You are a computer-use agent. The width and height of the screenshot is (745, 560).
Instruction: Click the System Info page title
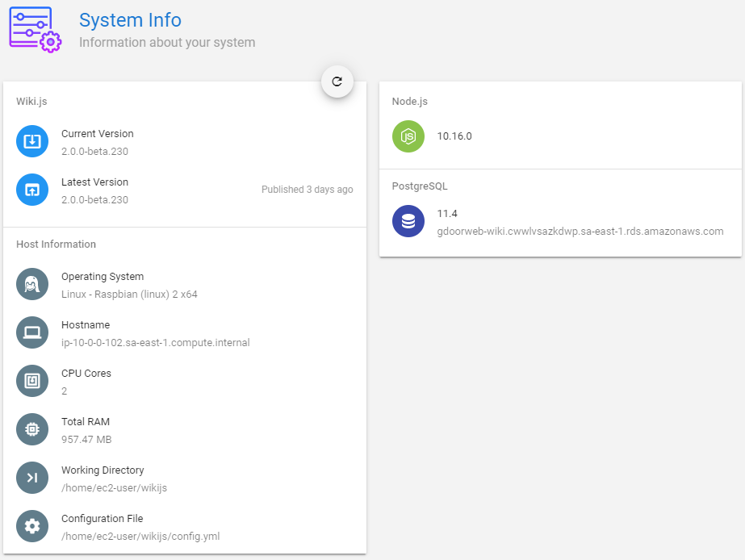tap(130, 20)
